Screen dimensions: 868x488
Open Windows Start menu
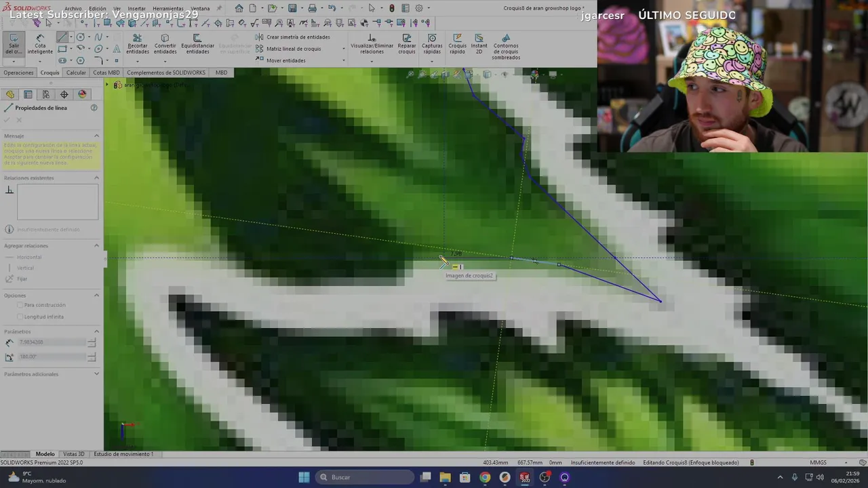point(304,477)
